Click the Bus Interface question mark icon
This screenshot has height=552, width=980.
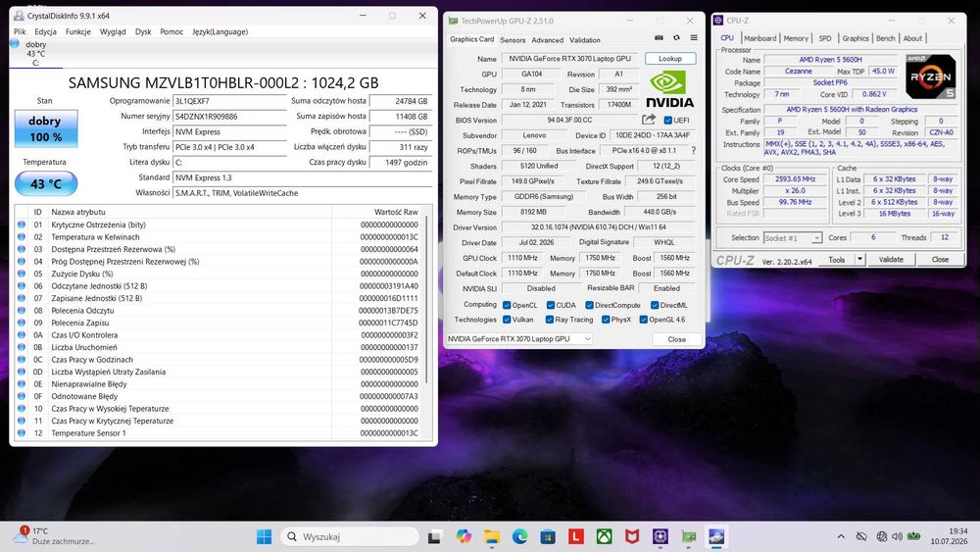click(x=693, y=151)
